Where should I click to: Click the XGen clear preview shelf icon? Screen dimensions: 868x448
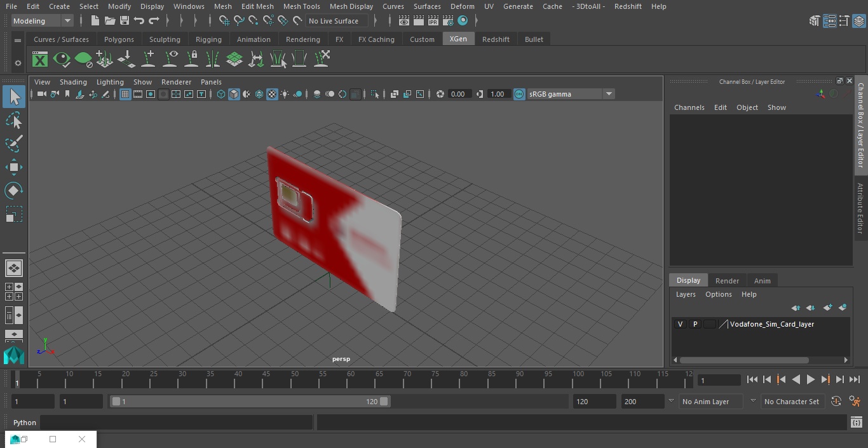83,60
